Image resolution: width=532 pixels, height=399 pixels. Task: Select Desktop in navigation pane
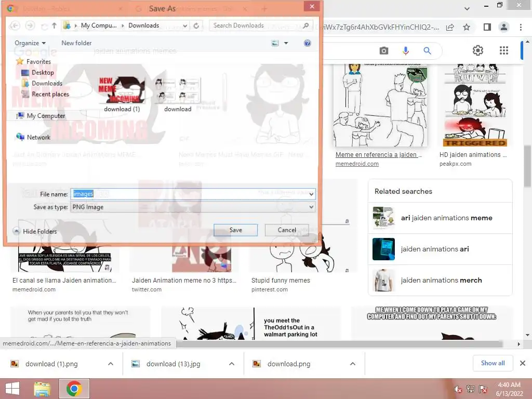(37, 72)
